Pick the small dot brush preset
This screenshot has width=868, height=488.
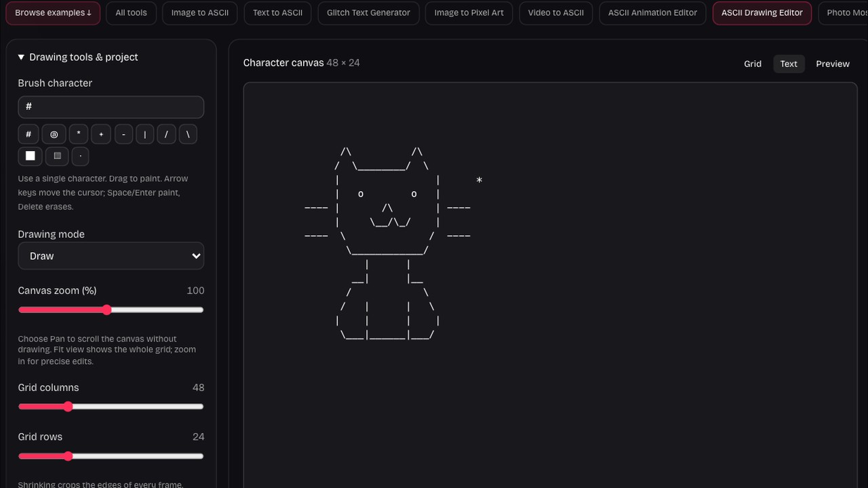click(x=81, y=156)
